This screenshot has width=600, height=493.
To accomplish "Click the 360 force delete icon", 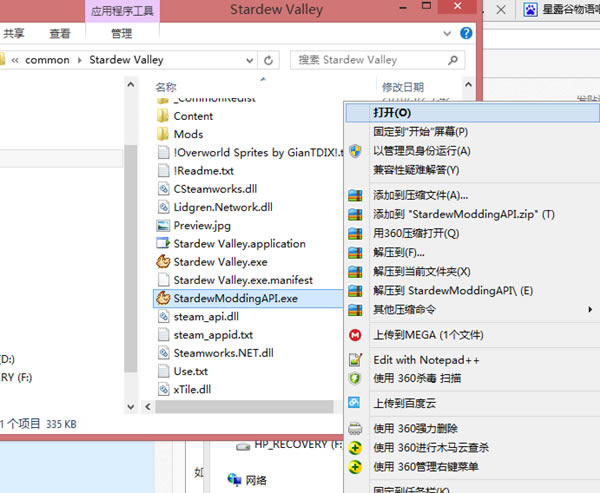I will point(354,429).
